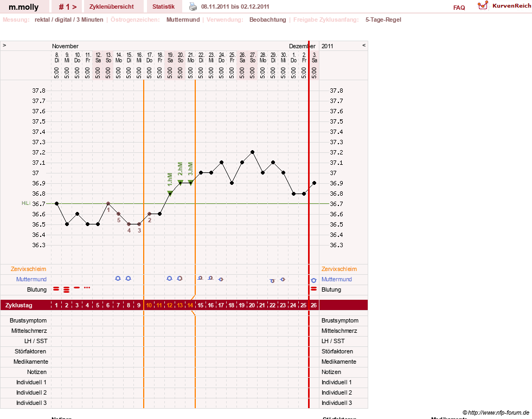Select cycle day 14 in Zyklustag bar
Image resolution: width=532 pixels, height=419 pixels.
pyautogui.click(x=190, y=305)
